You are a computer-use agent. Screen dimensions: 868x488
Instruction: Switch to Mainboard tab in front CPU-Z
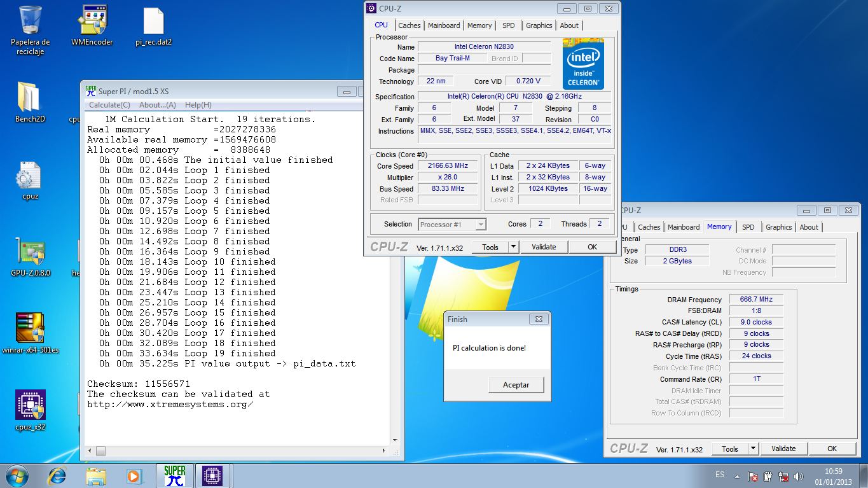click(444, 25)
